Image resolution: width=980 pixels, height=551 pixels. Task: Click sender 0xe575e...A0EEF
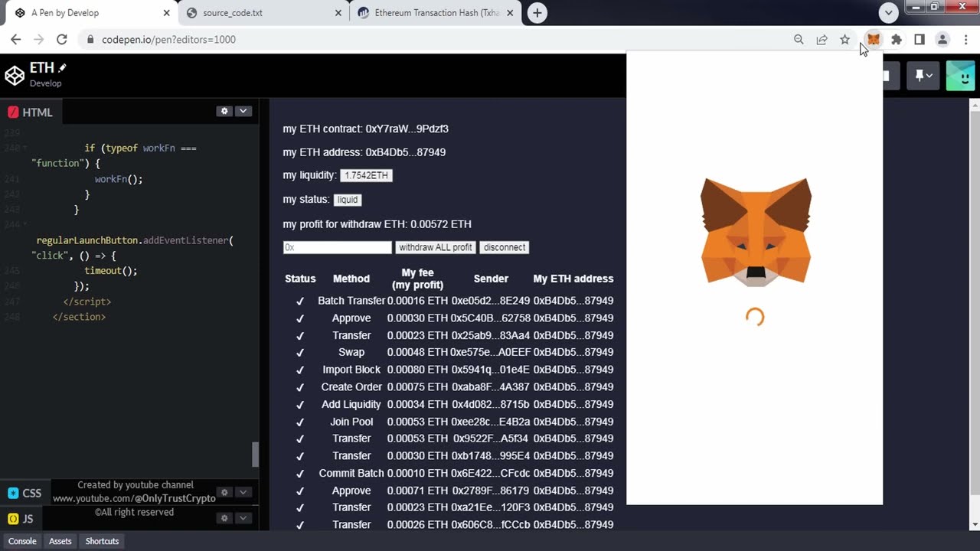click(491, 353)
